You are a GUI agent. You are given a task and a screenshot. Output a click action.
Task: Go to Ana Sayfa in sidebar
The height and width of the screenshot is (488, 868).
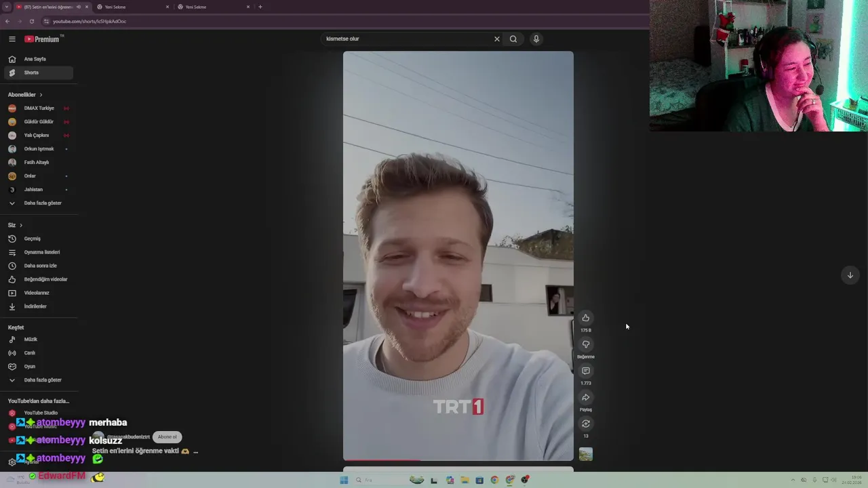[x=38, y=59]
